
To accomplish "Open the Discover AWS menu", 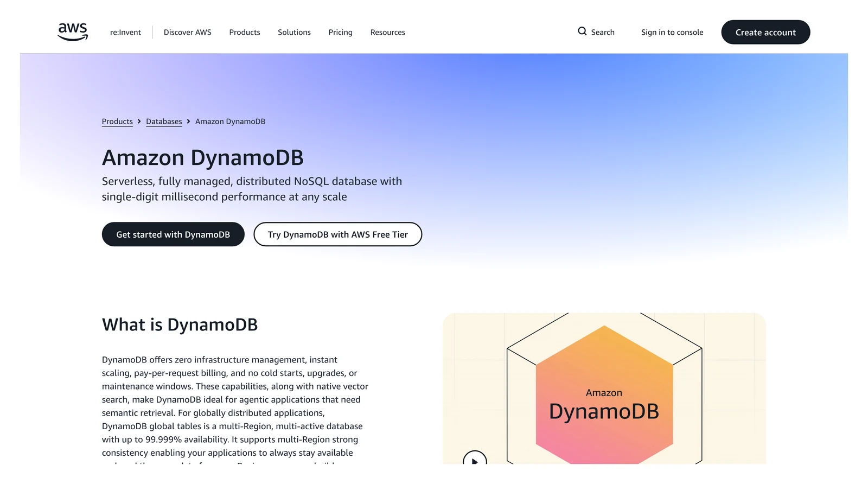I will (x=188, y=33).
